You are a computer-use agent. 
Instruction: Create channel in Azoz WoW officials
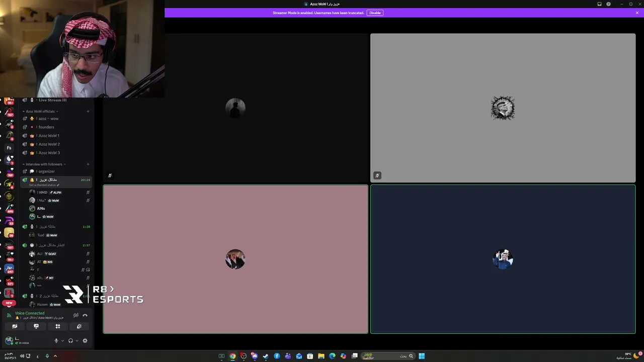(88, 111)
